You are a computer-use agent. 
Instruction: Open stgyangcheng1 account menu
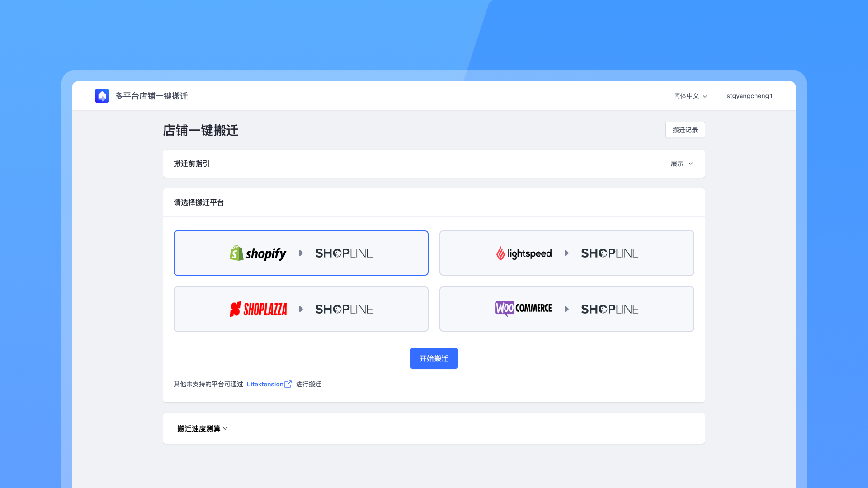tap(749, 96)
